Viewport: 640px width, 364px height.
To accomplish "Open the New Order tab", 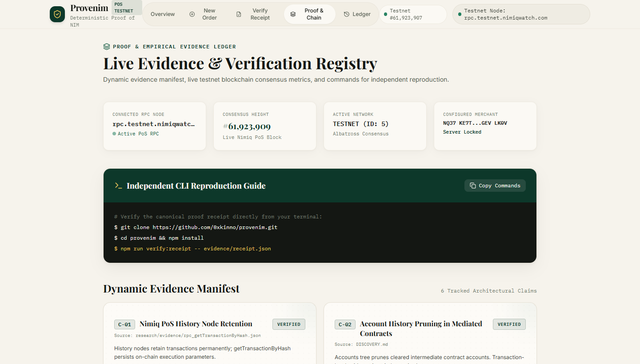I will pyautogui.click(x=204, y=14).
